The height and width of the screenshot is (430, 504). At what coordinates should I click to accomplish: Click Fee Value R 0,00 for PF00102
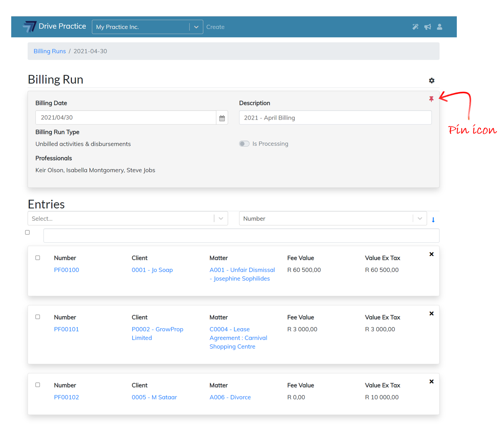[x=296, y=397]
